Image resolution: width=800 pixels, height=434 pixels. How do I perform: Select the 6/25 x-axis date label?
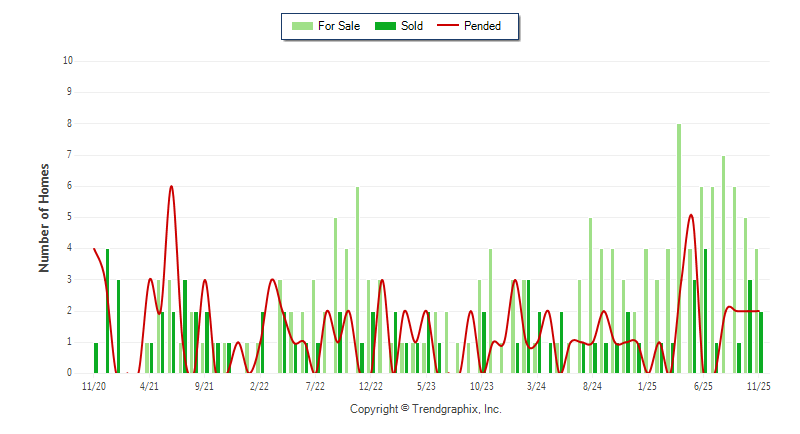click(x=702, y=386)
